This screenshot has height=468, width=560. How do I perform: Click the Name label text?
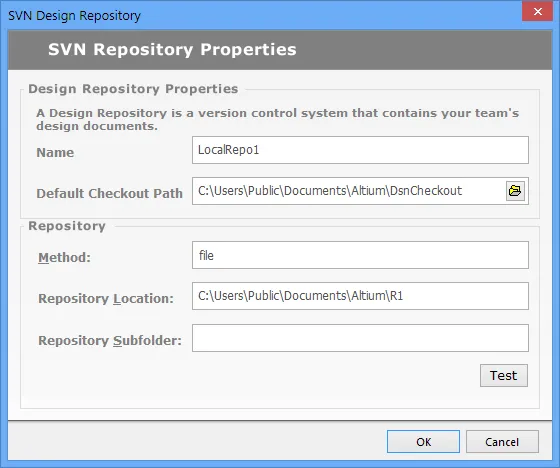point(55,153)
